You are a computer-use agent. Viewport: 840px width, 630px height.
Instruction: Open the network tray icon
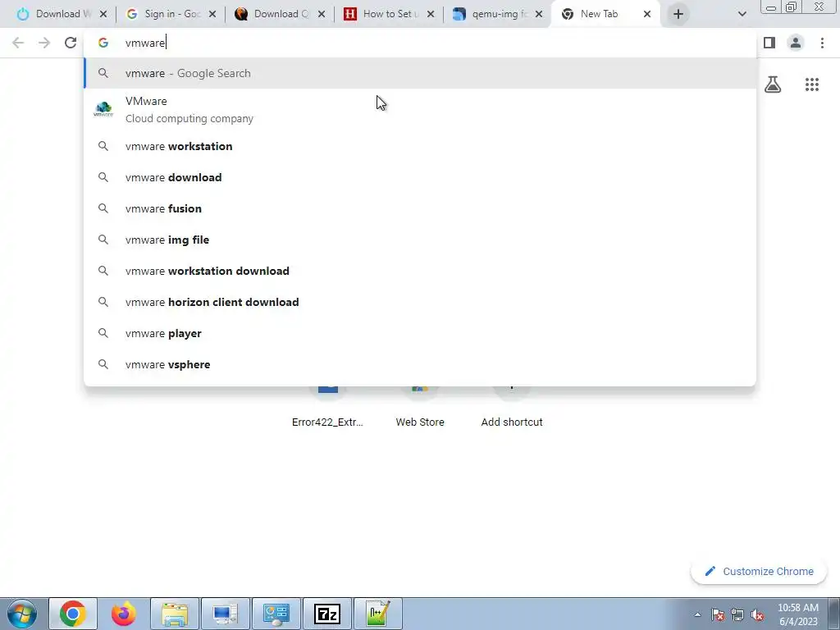[x=737, y=614]
